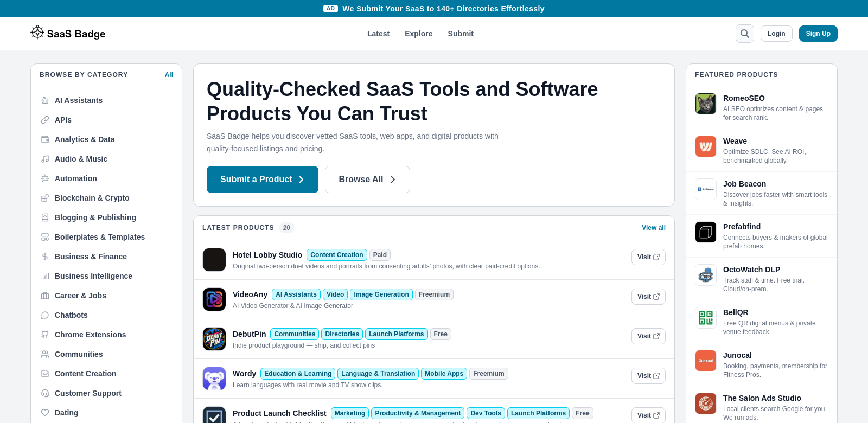The image size is (868, 423).
Task: Show All categories link
Action: pyautogui.click(x=169, y=75)
